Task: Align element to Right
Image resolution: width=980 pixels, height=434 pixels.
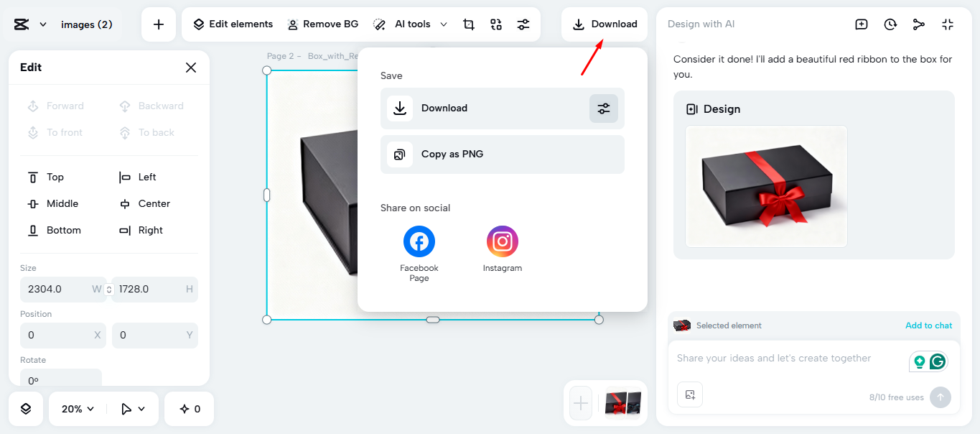Action: pyautogui.click(x=141, y=231)
